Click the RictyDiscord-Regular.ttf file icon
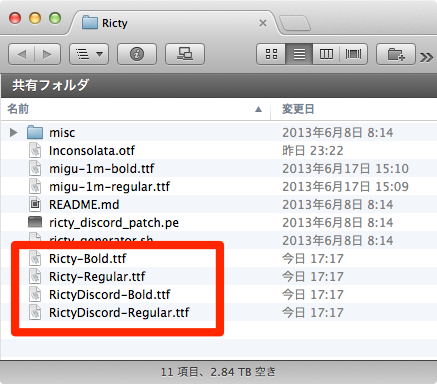 click(x=35, y=312)
